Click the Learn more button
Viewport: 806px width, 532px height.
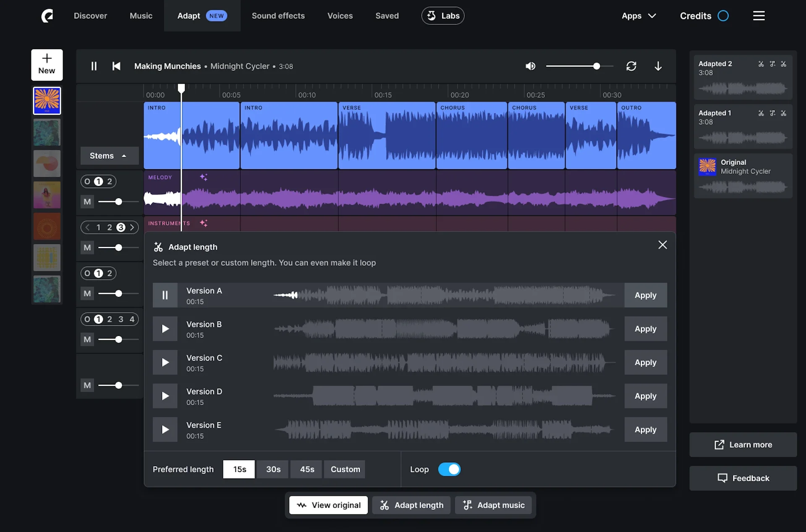pos(743,445)
